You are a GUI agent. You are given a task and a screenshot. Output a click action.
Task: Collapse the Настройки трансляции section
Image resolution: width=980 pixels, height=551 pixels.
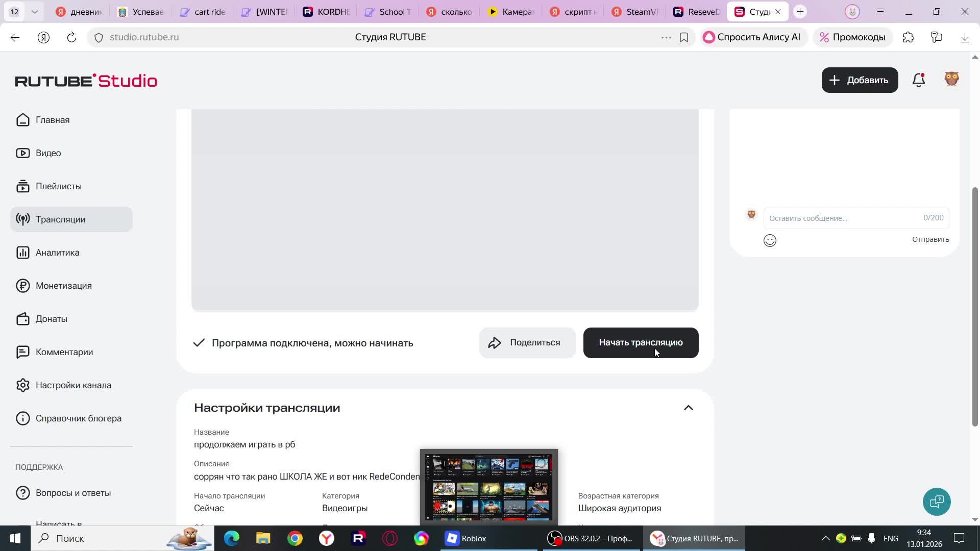point(688,408)
